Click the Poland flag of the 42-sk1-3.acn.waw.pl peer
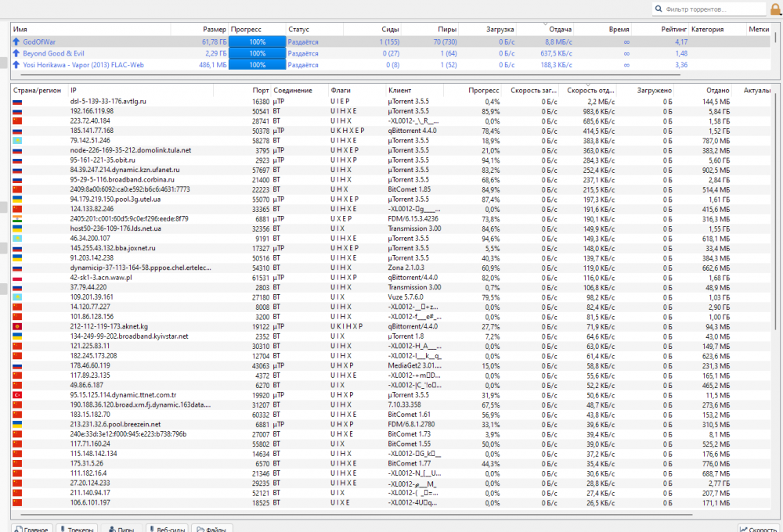Screen dimensions: 783x532 [x=17, y=278]
